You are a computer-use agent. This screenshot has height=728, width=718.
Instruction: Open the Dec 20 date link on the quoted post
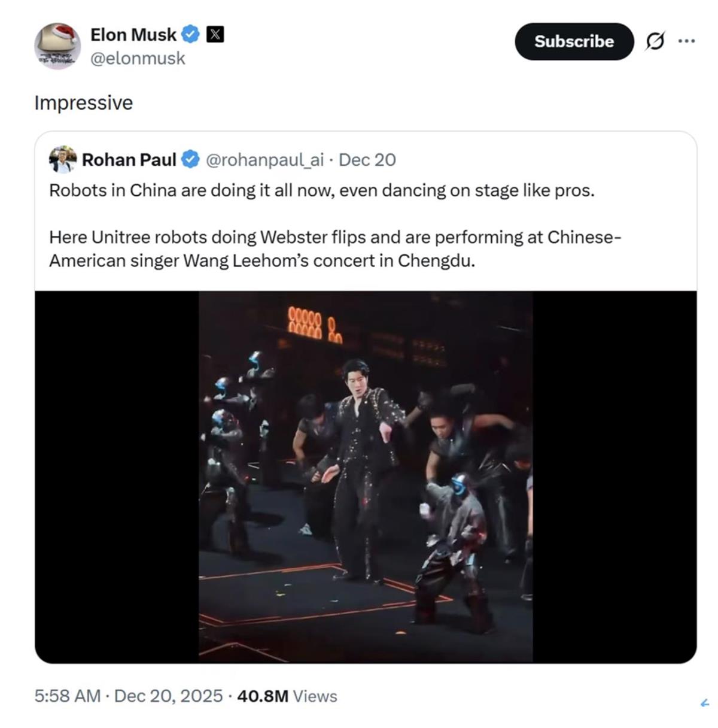point(369,159)
